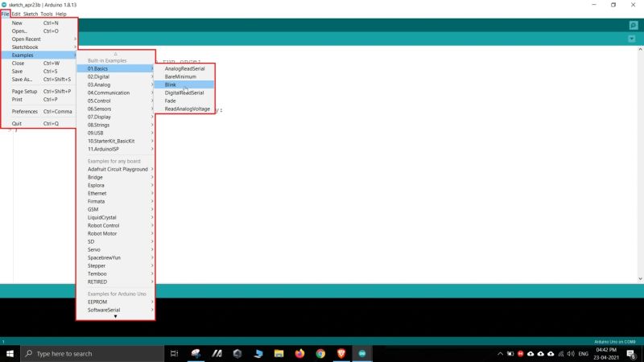
Task: Expand the 06.Sensors examples submenu
Action: coord(115,109)
